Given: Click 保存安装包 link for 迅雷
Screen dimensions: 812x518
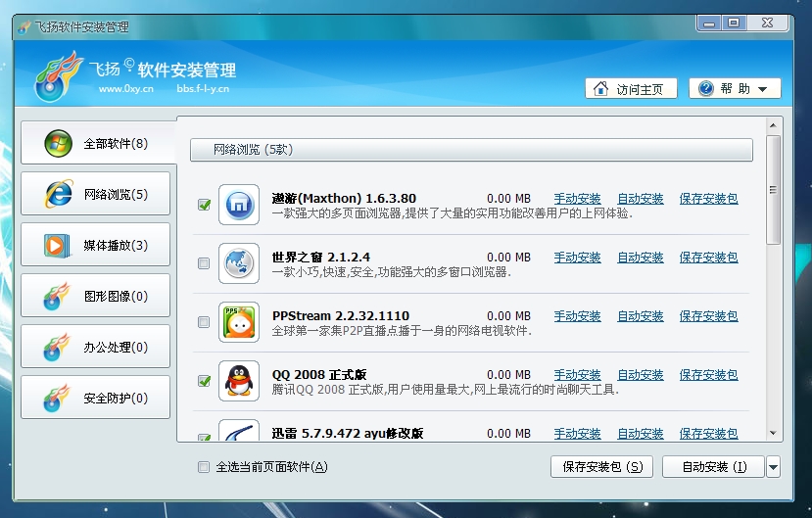Looking at the screenshot, I should click(x=709, y=434).
